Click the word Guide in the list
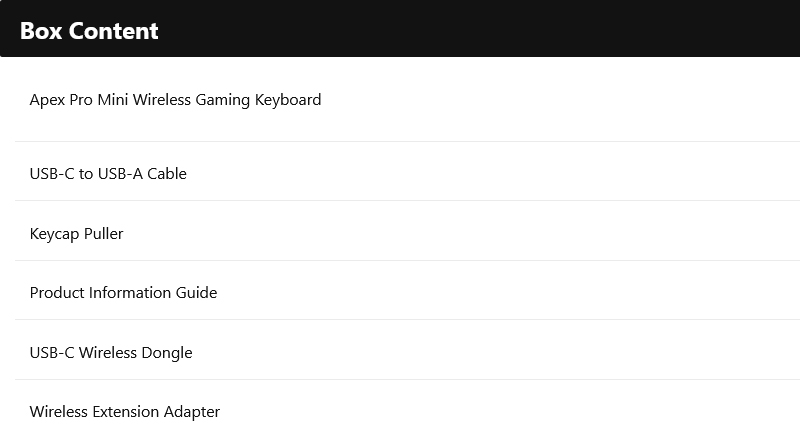This screenshot has height=447, width=800. pyautogui.click(x=196, y=293)
